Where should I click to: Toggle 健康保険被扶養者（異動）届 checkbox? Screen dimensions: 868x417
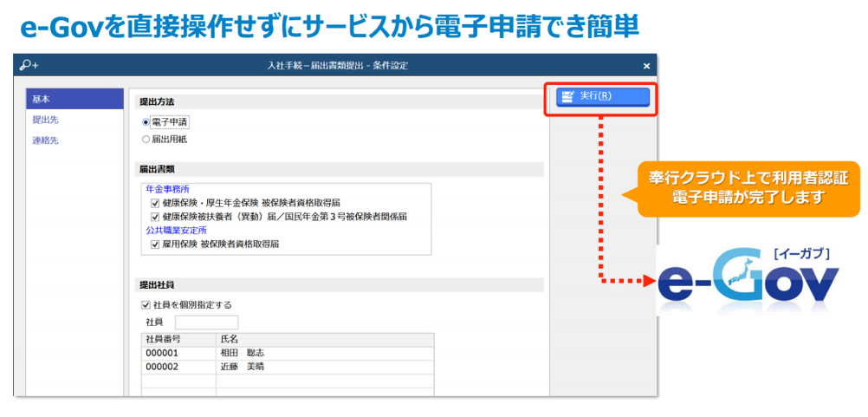tap(155, 217)
